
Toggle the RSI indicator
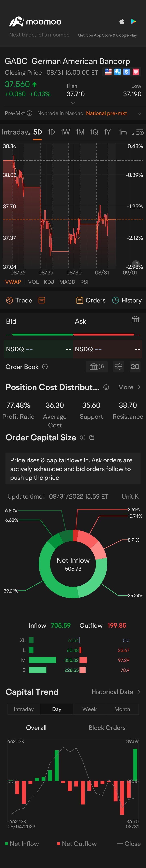coord(84,282)
